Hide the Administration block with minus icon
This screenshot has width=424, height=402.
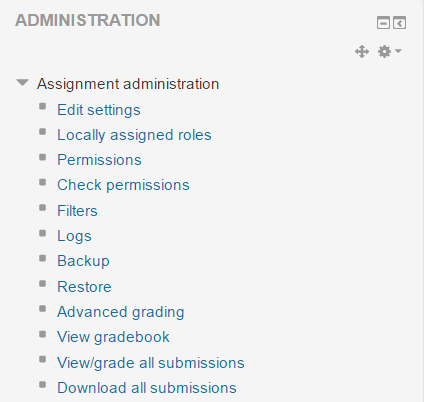coord(383,23)
